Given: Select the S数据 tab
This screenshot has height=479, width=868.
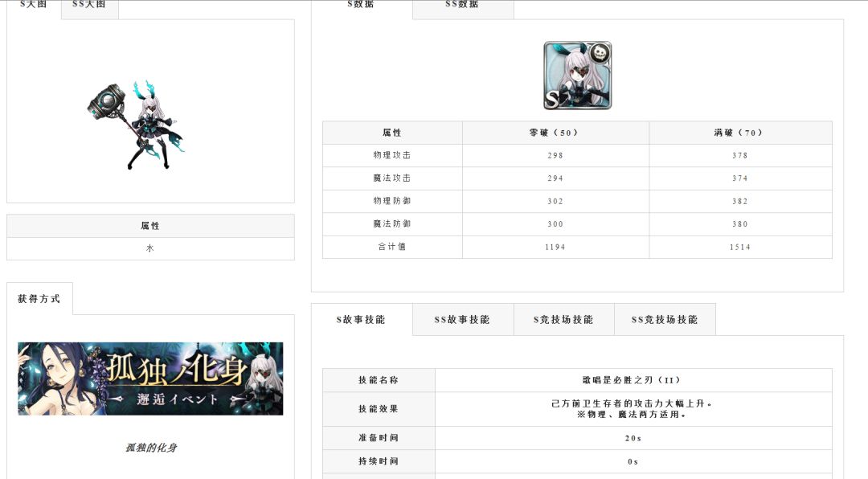Looking at the screenshot, I should pos(362,9).
